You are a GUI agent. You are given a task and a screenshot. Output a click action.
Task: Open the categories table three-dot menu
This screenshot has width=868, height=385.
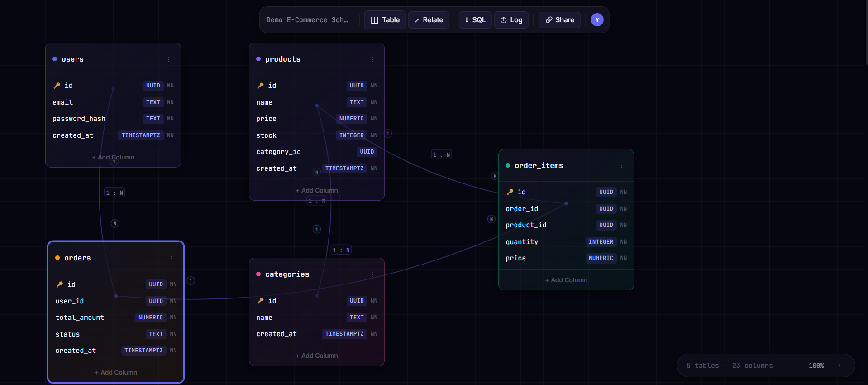click(372, 274)
